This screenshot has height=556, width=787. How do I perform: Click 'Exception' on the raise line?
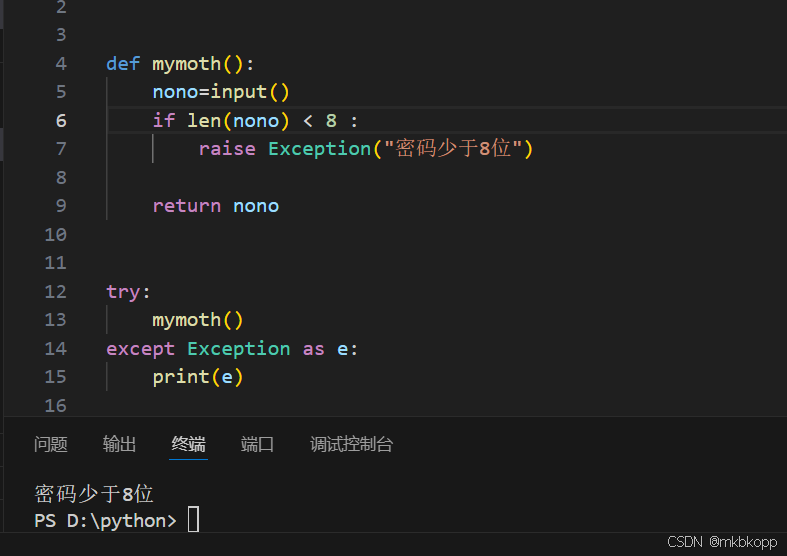[x=319, y=149]
